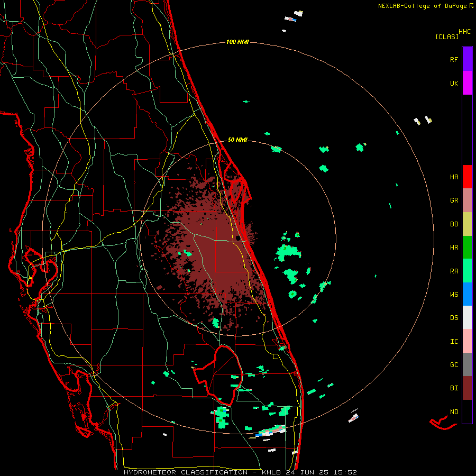Click the RA light green legend swatch
This screenshot has height=476, width=476.
467,271
